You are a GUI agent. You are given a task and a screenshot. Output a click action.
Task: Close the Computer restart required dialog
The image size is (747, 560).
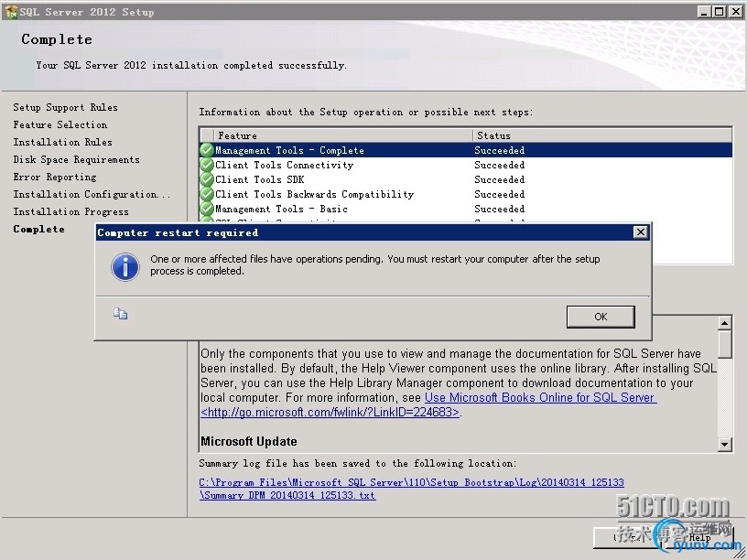tap(640, 232)
